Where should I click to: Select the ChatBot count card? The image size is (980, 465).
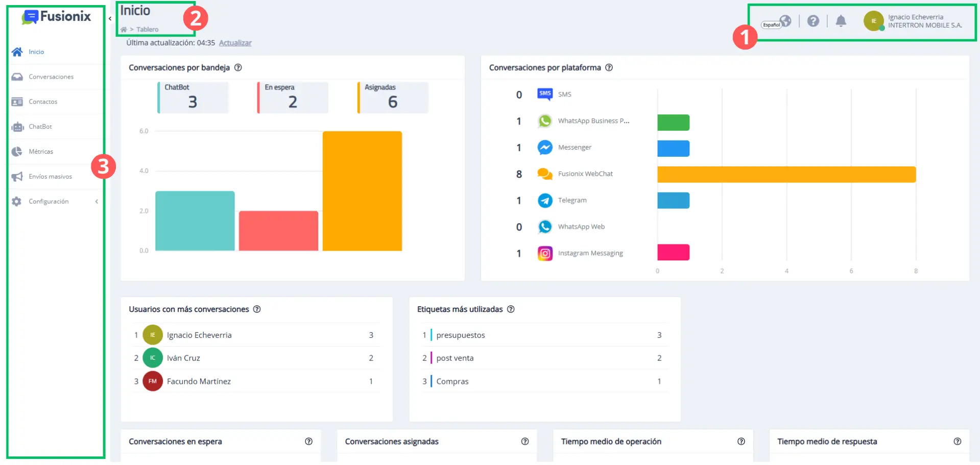click(193, 97)
